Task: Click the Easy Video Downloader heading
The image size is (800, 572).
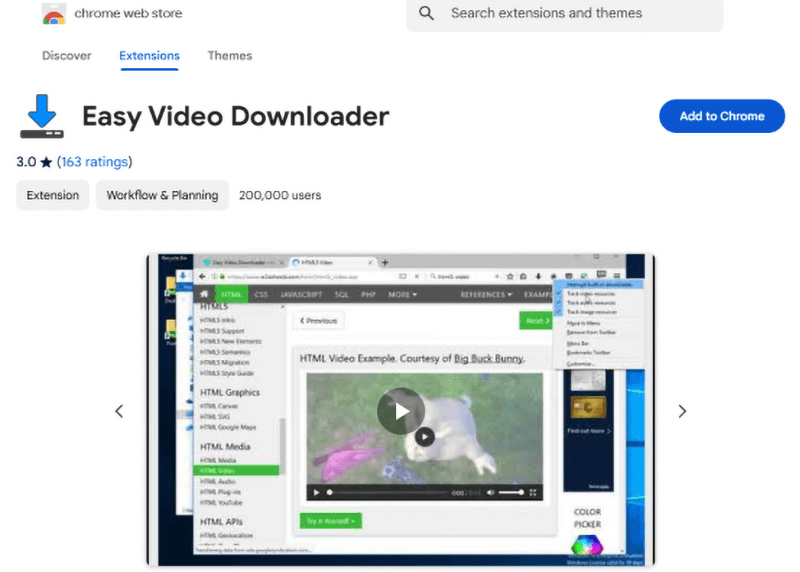Action: 236,116
